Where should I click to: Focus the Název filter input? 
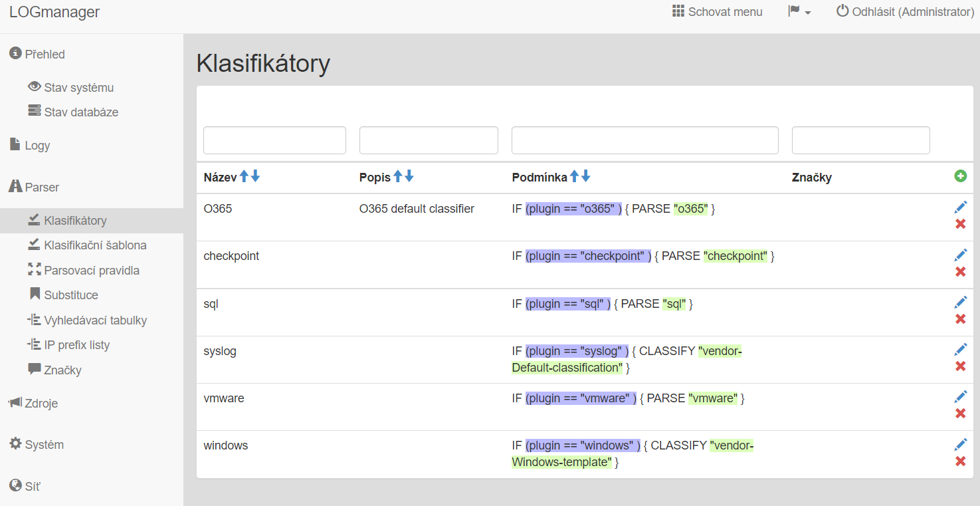click(x=274, y=140)
